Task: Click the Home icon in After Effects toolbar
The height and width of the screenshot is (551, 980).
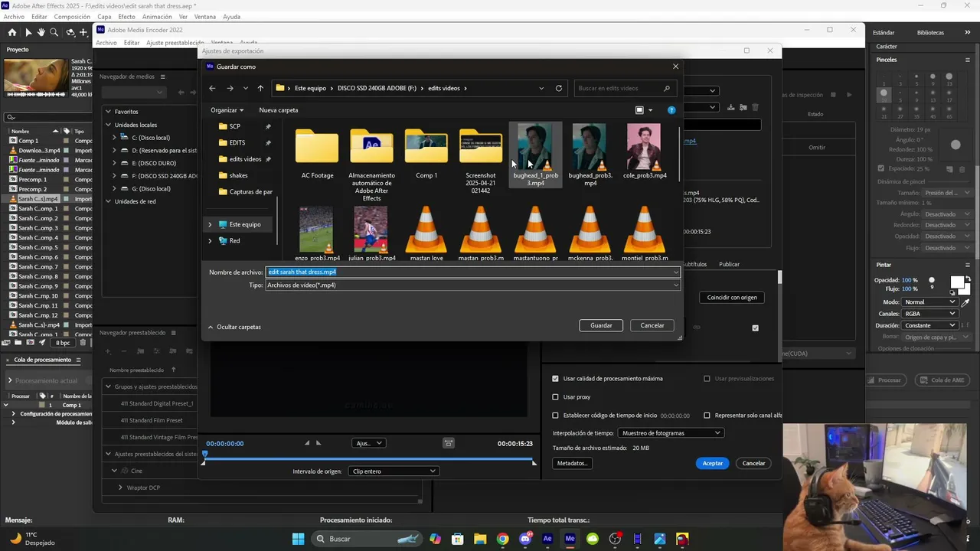Action: coord(12,32)
